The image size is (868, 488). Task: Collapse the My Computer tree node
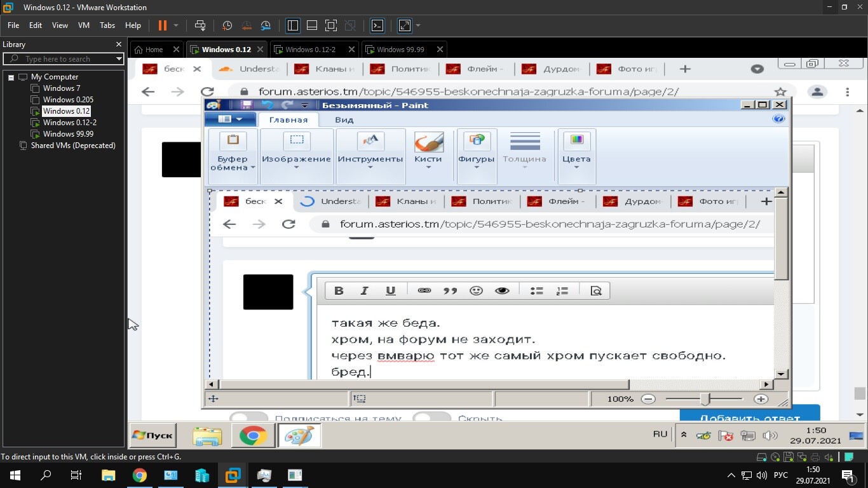[11, 77]
